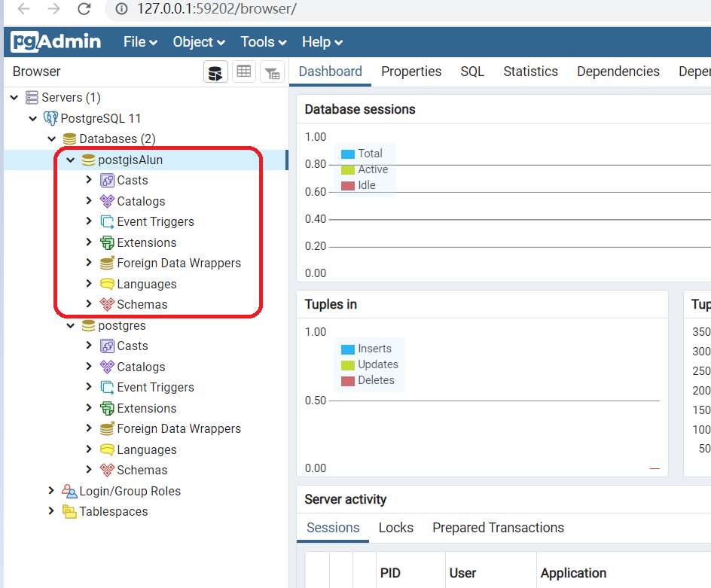Image resolution: width=711 pixels, height=588 pixels.
Task: Click the Event Triggers icon under postgisAlun
Action: 107,221
